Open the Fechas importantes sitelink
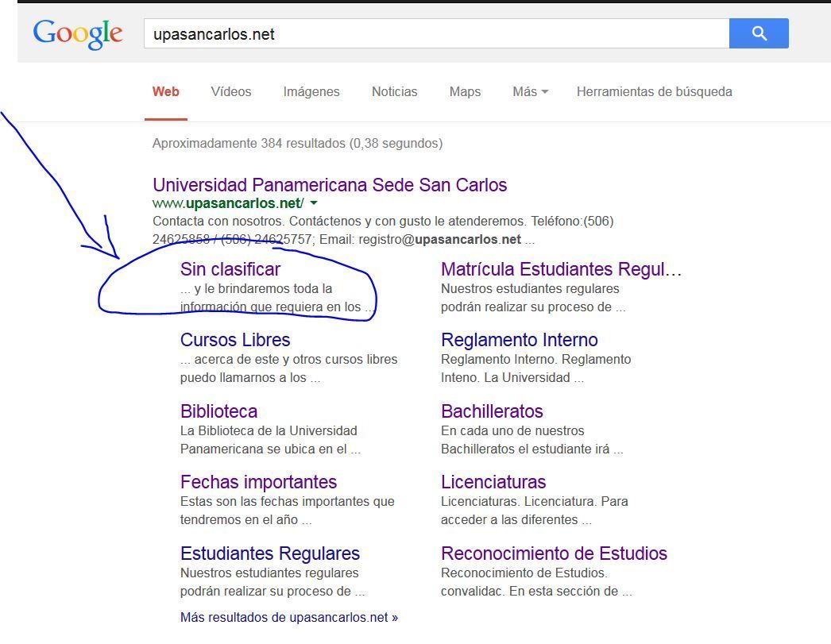The width and height of the screenshot is (831, 644). pos(259,482)
